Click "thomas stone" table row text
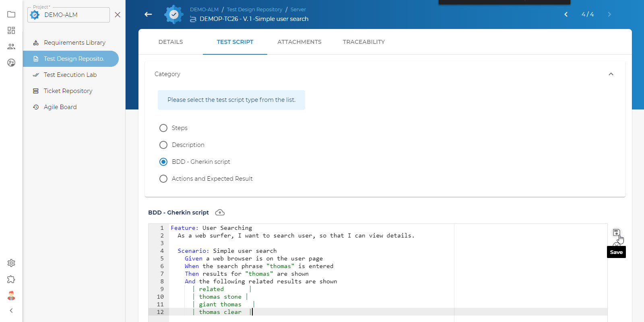644x322 pixels. click(x=220, y=297)
